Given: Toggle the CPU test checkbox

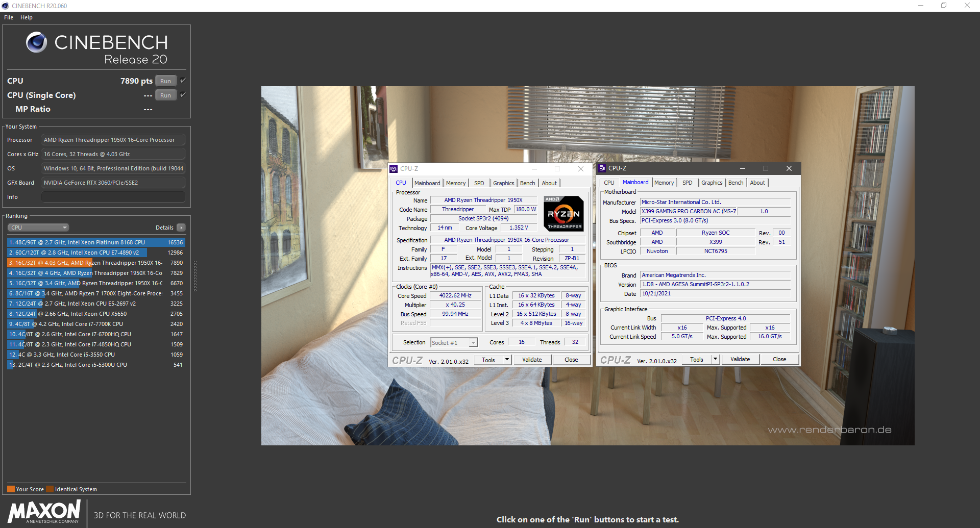Looking at the screenshot, I should [x=183, y=81].
